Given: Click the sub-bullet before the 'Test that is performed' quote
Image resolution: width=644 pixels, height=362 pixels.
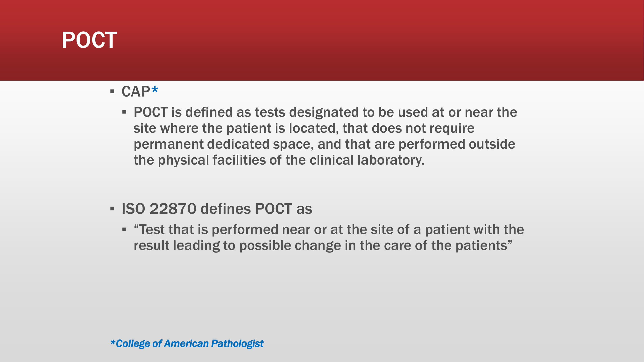Looking at the screenshot, I should tap(124, 229).
